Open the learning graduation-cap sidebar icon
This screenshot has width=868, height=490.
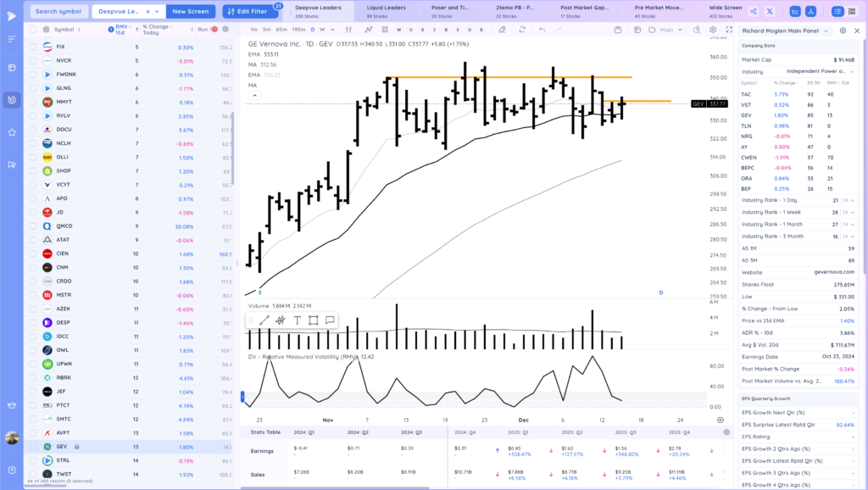[x=12, y=405]
